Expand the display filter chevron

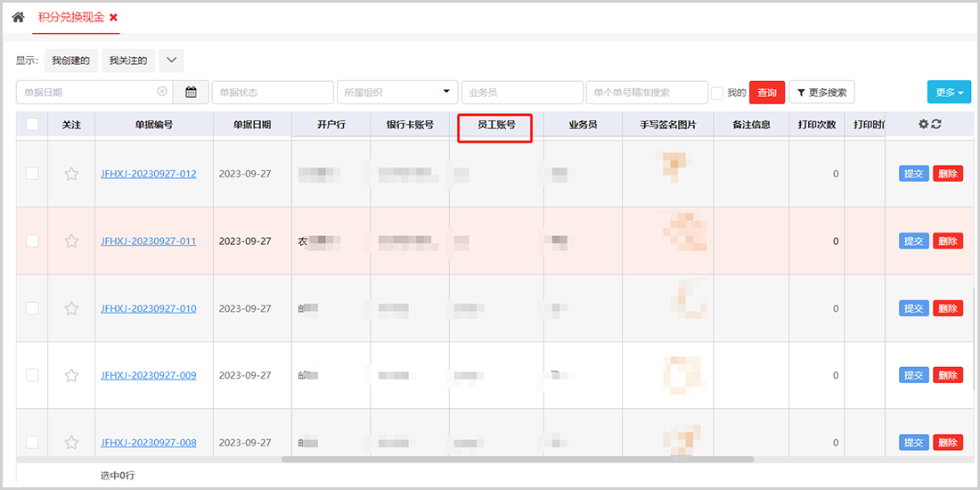[171, 61]
